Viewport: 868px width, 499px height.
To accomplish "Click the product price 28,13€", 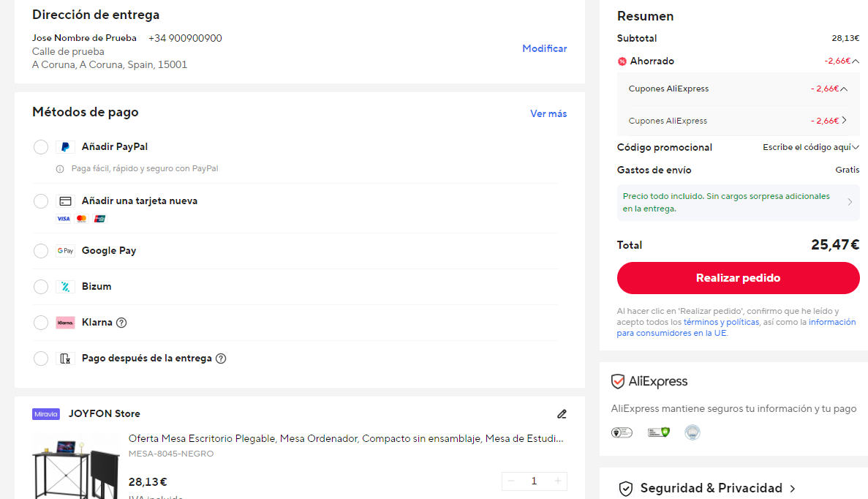I will coord(148,482).
